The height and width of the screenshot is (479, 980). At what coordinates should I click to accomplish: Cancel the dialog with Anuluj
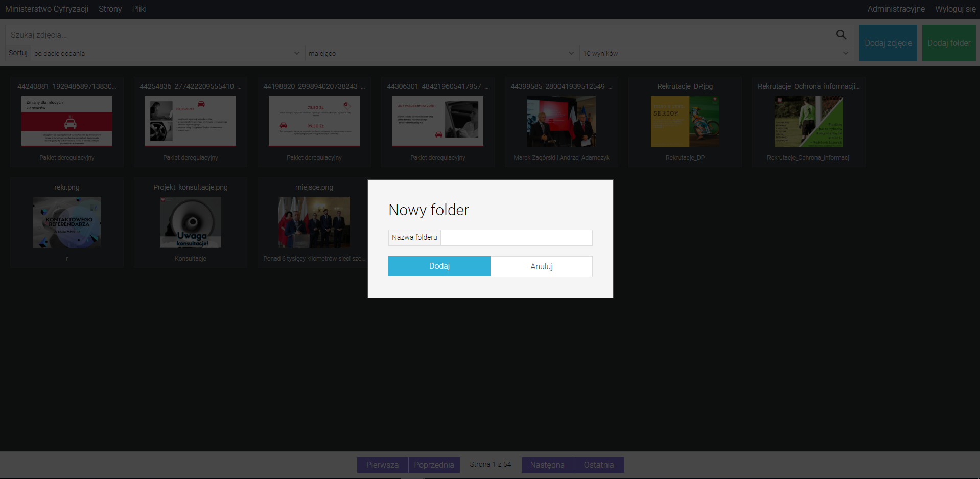(x=542, y=266)
